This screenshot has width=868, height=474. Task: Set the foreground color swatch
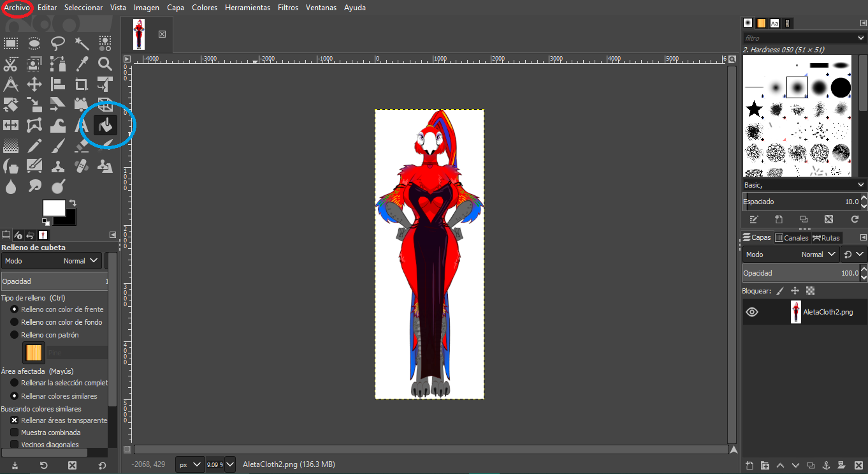coord(54,208)
